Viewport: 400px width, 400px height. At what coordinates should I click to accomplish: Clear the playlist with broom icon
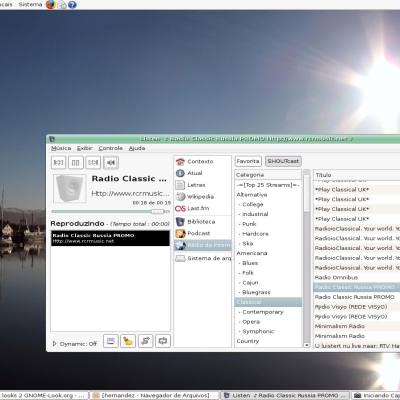pos(128,341)
